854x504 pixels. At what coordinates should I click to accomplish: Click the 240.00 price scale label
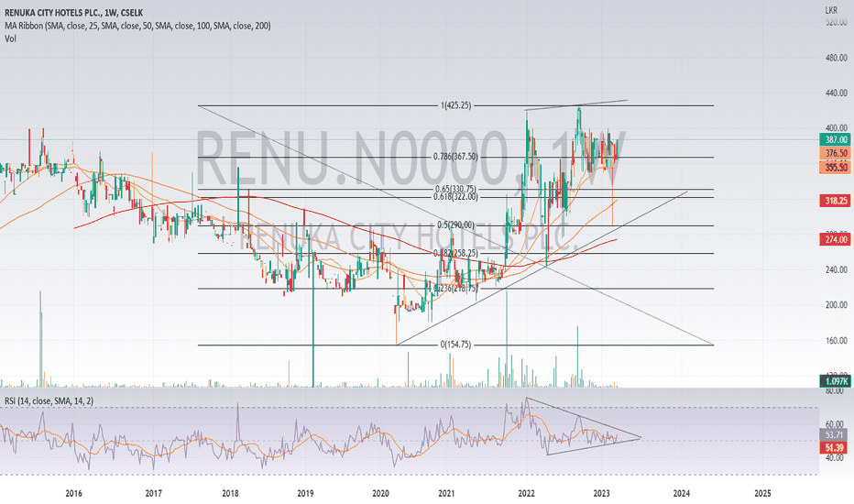tap(836, 269)
